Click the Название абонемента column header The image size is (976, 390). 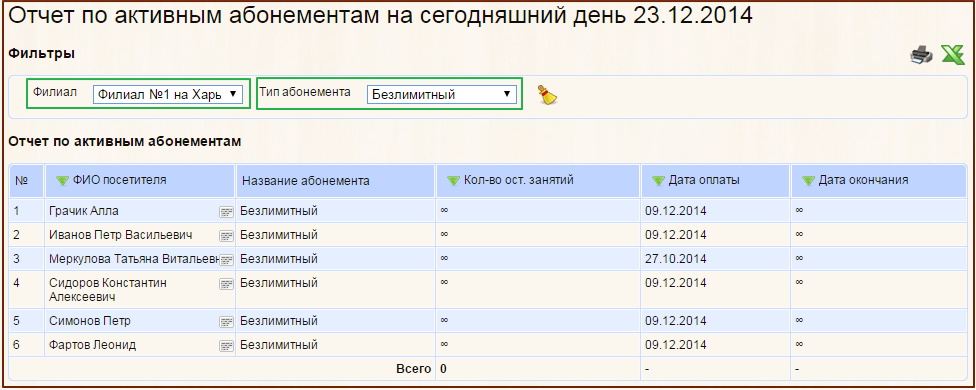[x=335, y=181]
